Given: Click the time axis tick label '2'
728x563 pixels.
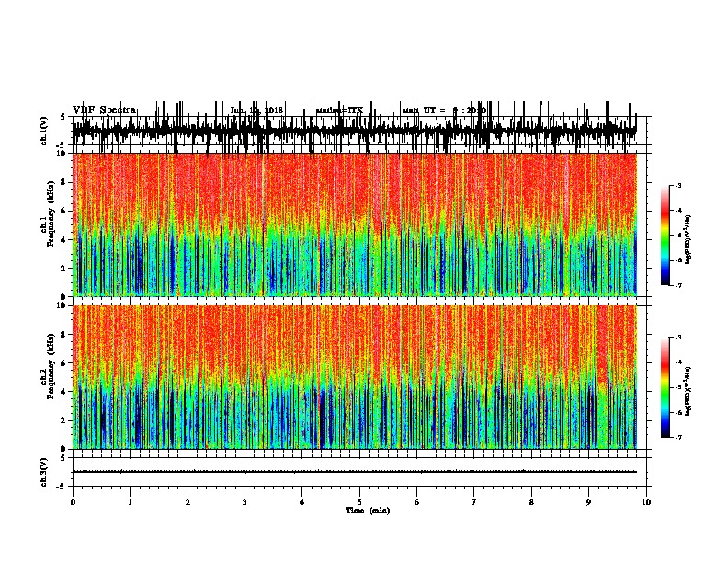Looking at the screenshot, I should tap(188, 502).
